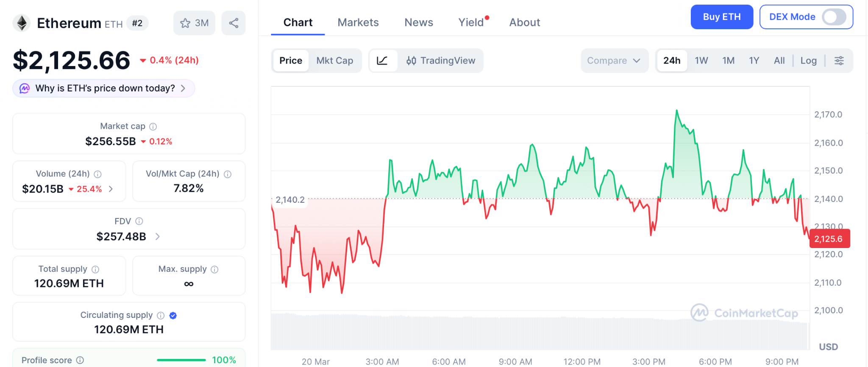Expand Volume (24h) details chevron

tap(111, 189)
